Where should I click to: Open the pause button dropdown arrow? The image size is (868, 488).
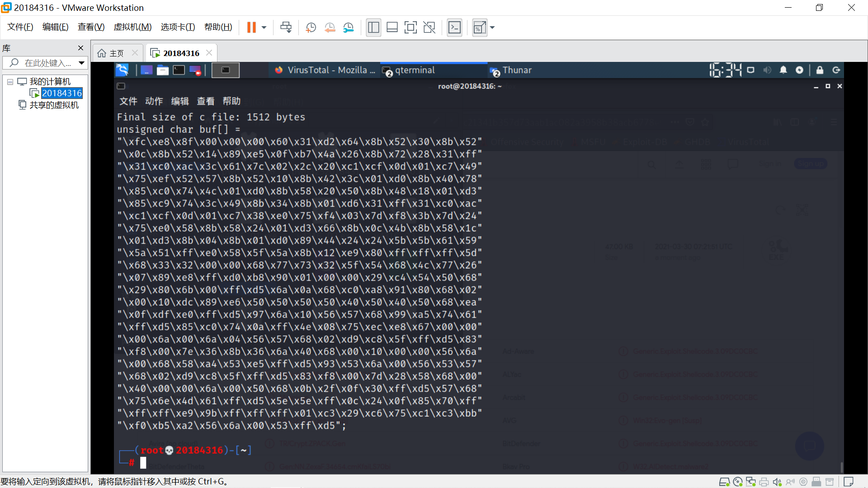[264, 28]
